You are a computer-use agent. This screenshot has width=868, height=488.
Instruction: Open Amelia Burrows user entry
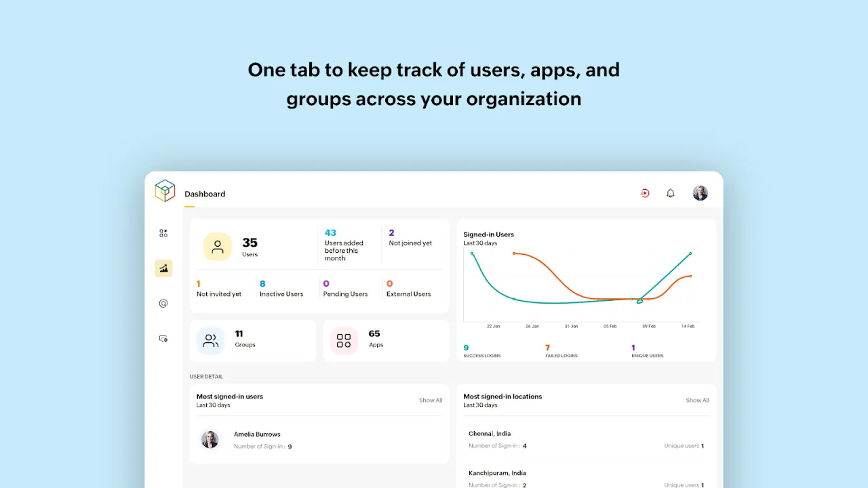pos(319,440)
